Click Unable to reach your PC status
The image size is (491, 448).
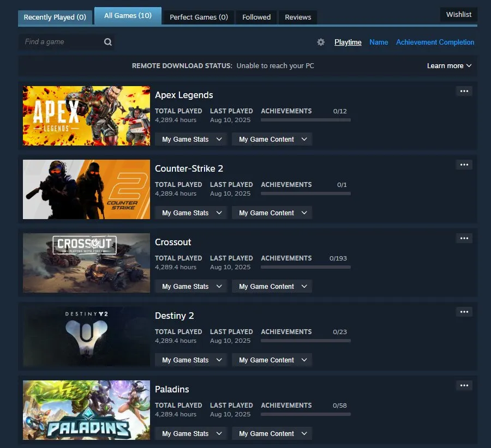click(275, 66)
